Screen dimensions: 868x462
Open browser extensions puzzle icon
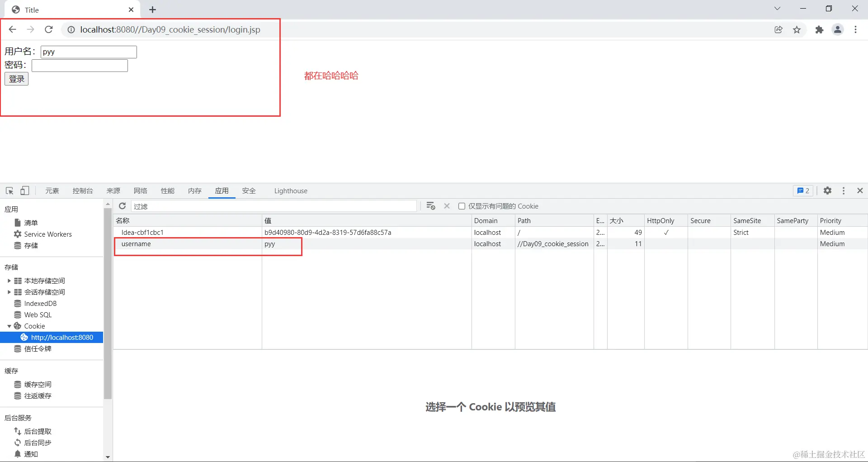[x=819, y=30]
